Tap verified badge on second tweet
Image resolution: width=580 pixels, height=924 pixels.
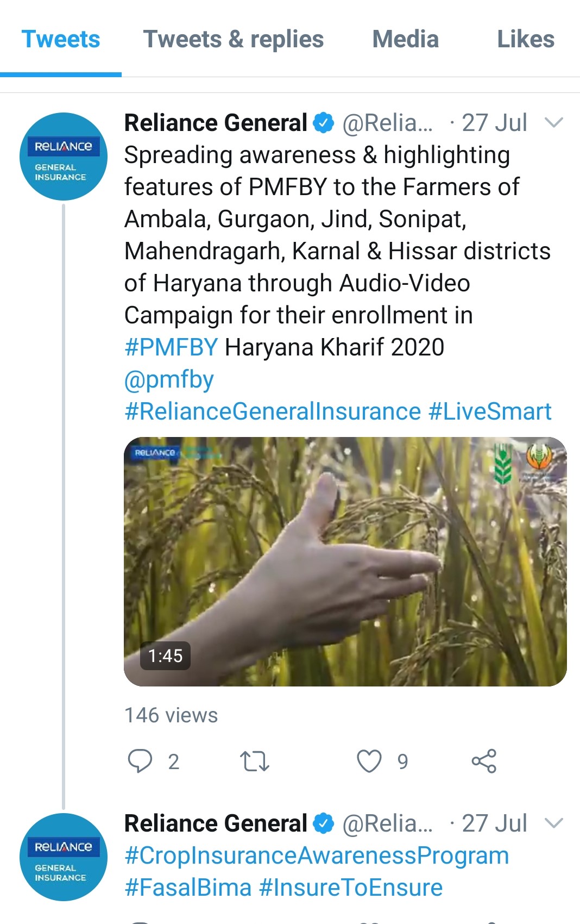pos(324,823)
